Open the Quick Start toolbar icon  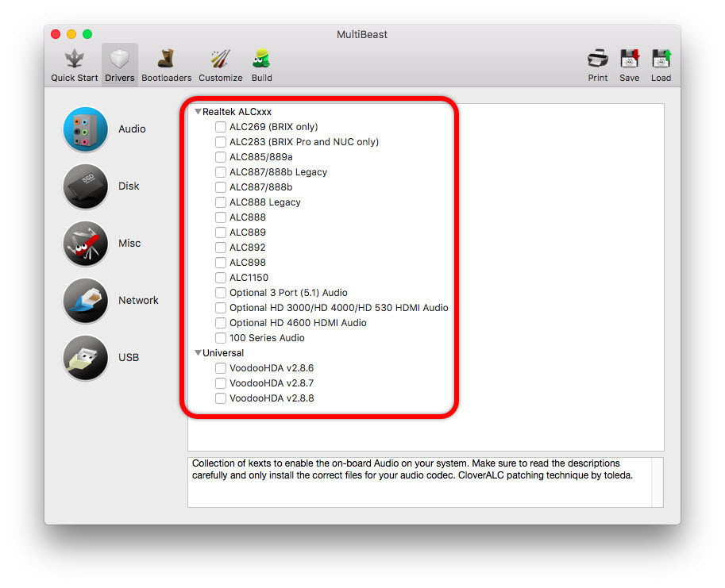coord(74,60)
